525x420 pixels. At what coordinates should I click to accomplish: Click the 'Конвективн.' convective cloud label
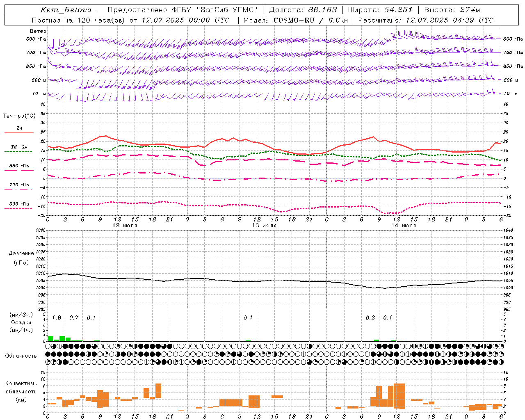pyautogui.click(x=21, y=383)
